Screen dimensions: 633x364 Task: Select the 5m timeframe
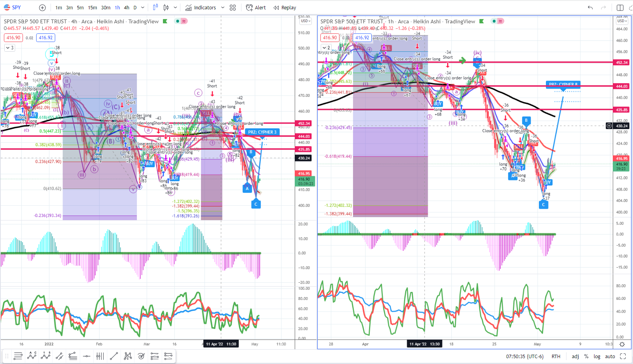tap(80, 7)
